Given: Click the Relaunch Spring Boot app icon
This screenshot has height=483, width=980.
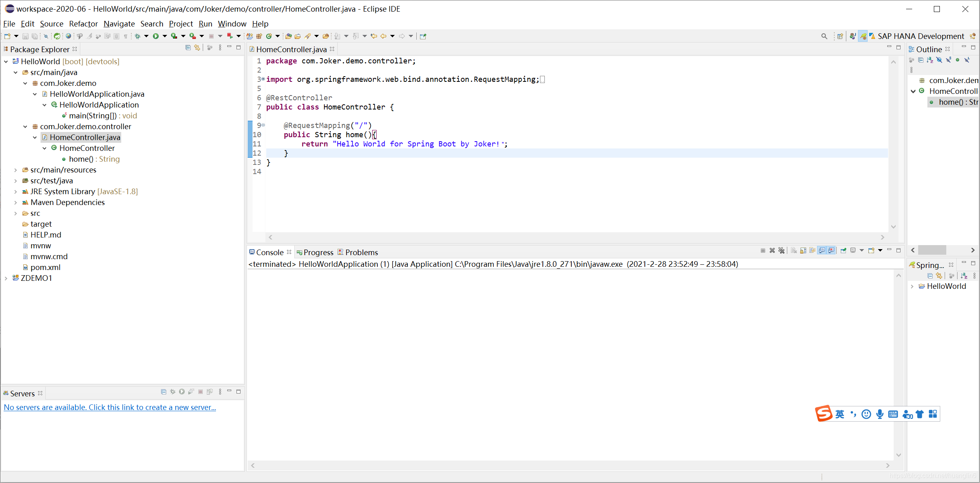Looking at the screenshot, I should [x=230, y=36].
